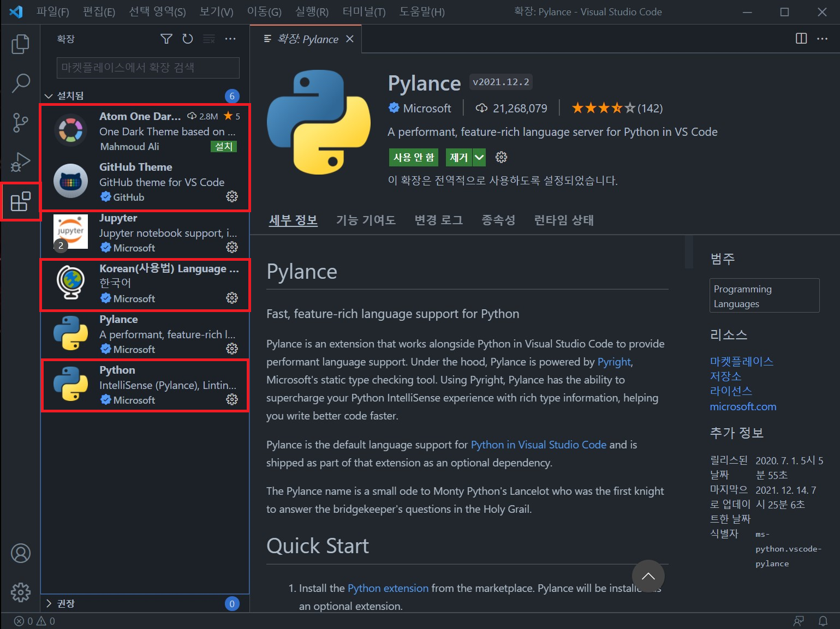This screenshot has height=629, width=840.
Task: Open the Explorer view in activity bar
Action: pyautogui.click(x=21, y=44)
